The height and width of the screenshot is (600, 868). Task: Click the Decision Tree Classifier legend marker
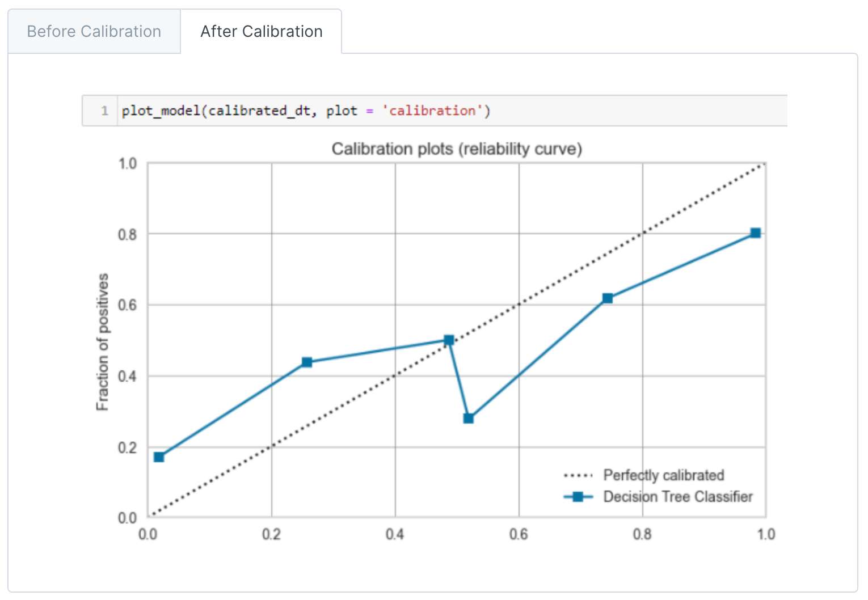[x=578, y=497]
